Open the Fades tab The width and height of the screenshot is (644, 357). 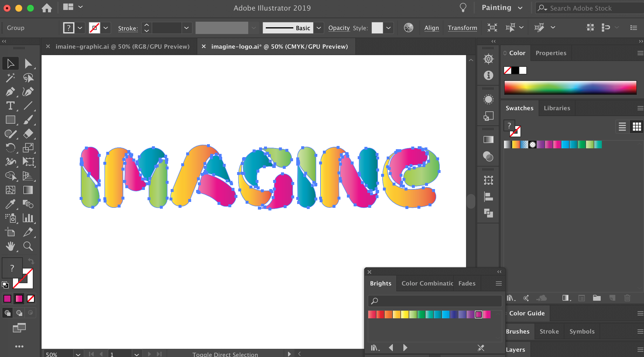pyautogui.click(x=467, y=283)
